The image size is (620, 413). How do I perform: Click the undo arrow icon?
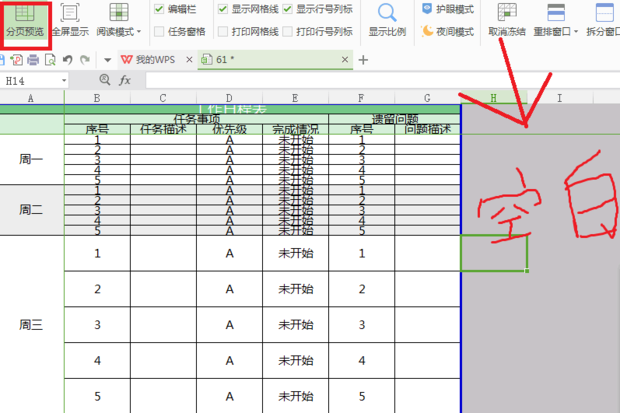(x=68, y=60)
